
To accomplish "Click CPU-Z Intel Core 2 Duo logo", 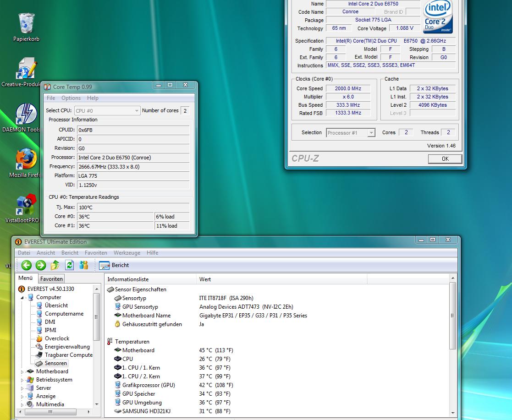I will pos(438,16).
